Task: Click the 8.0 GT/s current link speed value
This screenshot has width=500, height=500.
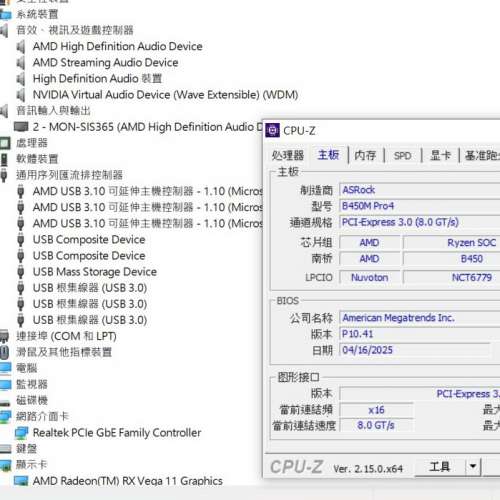Action: tap(376, 425)
